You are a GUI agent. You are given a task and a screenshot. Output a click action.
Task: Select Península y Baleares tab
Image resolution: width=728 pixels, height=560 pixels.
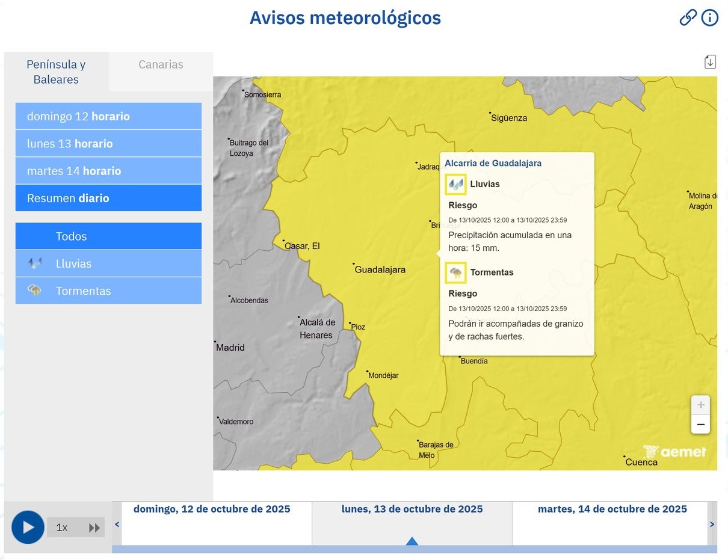(x=56, y=72)
